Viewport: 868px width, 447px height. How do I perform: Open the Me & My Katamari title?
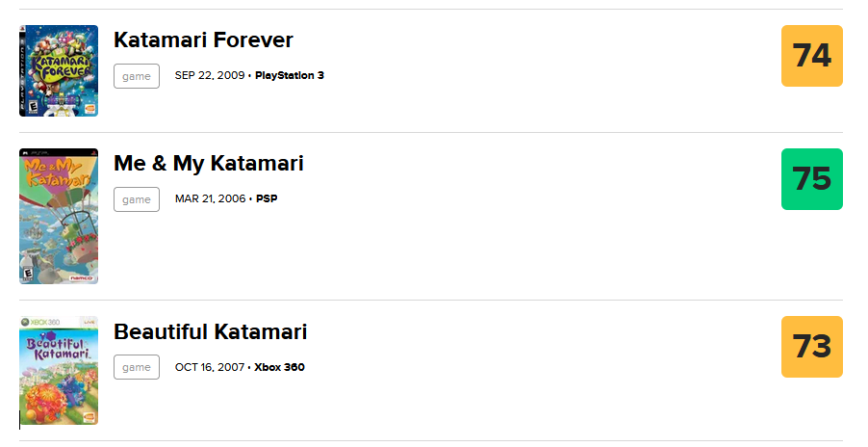click(x=209, y=164)
